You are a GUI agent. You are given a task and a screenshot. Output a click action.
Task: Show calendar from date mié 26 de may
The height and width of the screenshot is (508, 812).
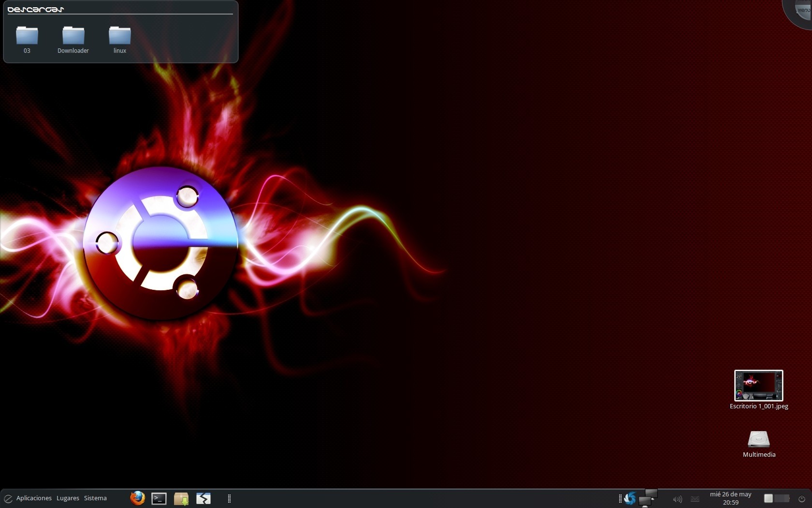tap(730, 498)
